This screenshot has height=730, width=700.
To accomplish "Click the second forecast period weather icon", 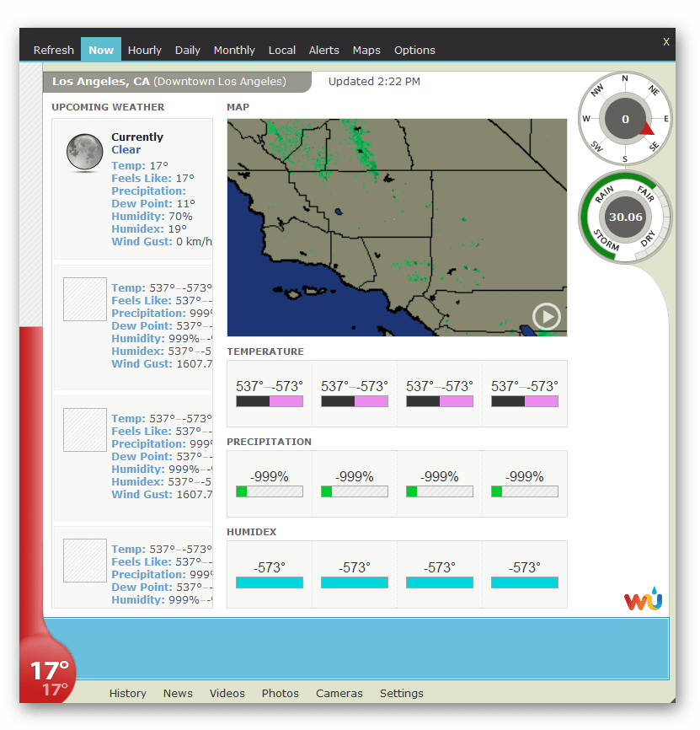I will (x=84, y=430).
